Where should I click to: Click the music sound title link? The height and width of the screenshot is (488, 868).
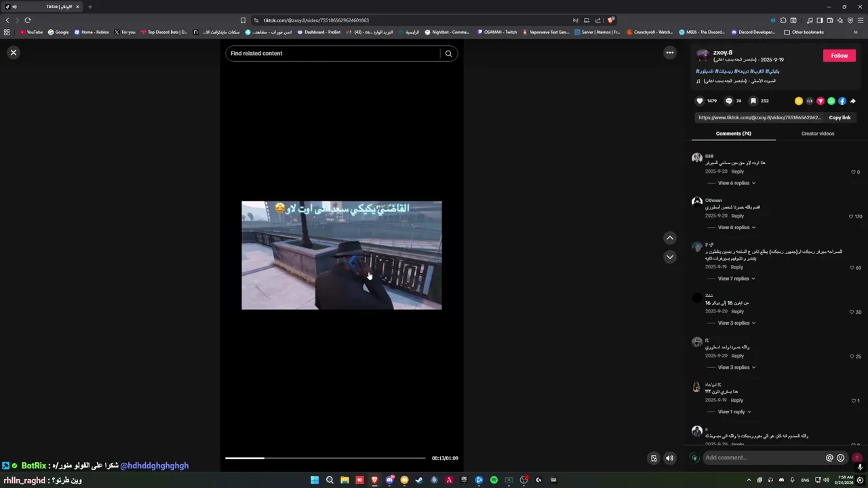(x=739, y=81)
